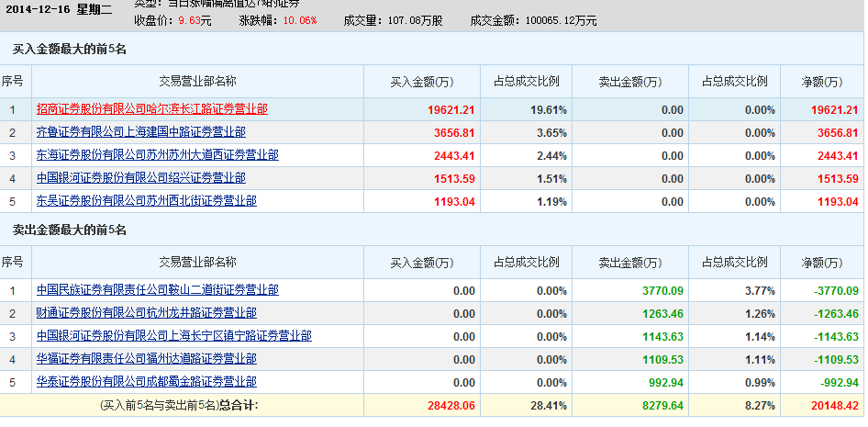Open 中国银河证券股份有限公司上海长宁区镇宁路证券营业部 link

point(174,336)
